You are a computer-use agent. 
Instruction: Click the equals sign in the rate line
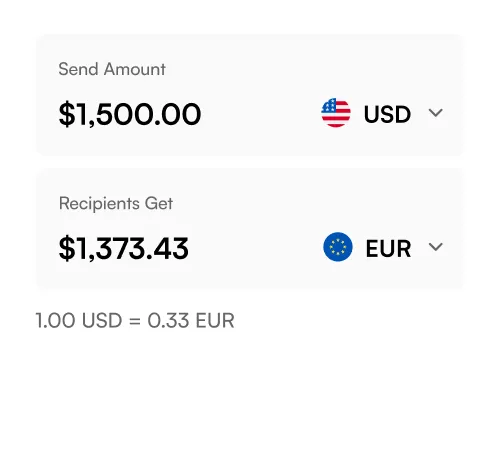[x=135, y=321]
